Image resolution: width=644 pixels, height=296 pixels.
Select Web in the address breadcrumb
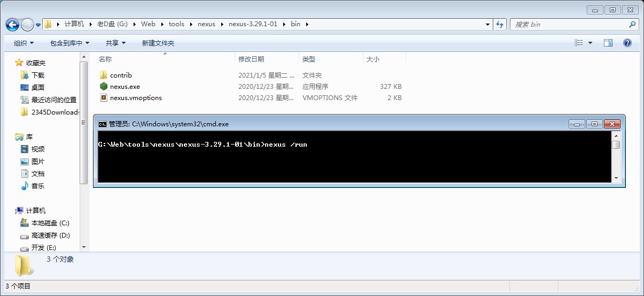coord(148,24)
